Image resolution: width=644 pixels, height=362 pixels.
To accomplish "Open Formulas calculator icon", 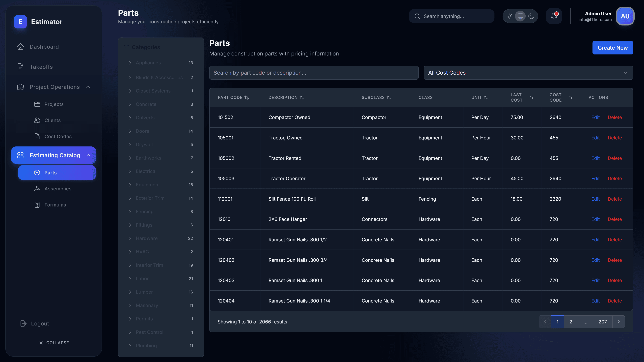I will 37,205.
